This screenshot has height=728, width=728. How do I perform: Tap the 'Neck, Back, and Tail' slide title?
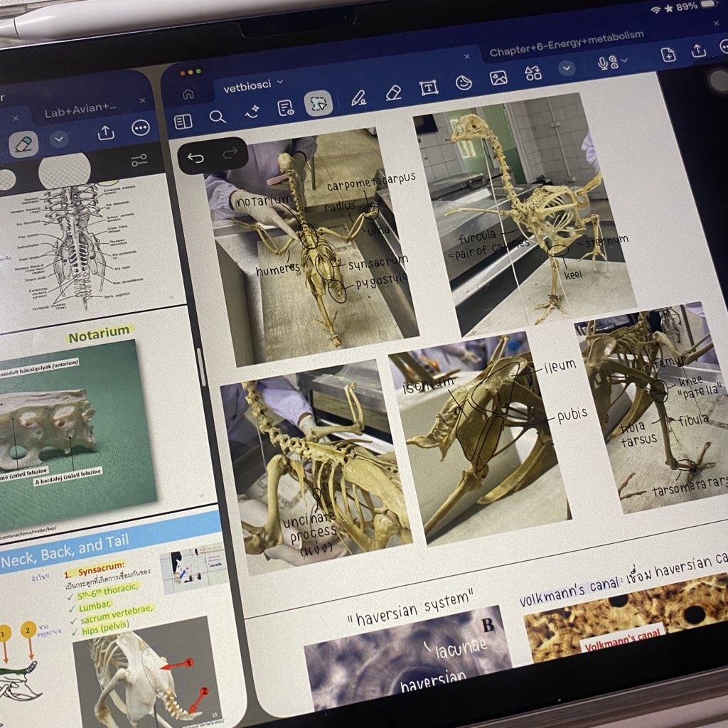[65, 553]
